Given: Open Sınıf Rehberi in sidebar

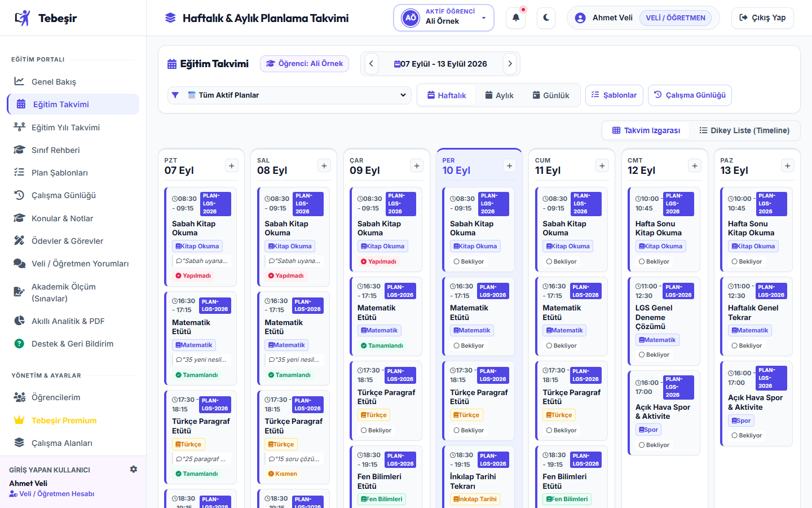Looking at the screenshot, I should pos(73,150).
